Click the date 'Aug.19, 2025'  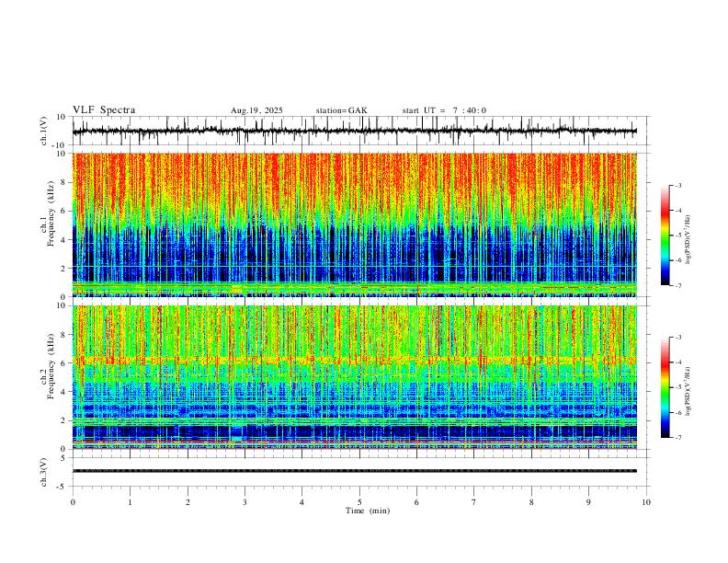point(256,110)
